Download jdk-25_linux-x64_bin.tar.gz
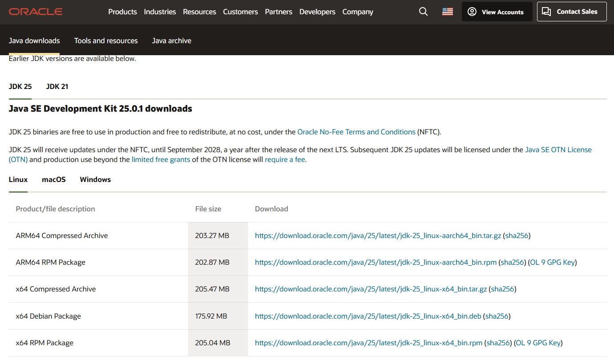The image size is (614, 364). point(371,289)
